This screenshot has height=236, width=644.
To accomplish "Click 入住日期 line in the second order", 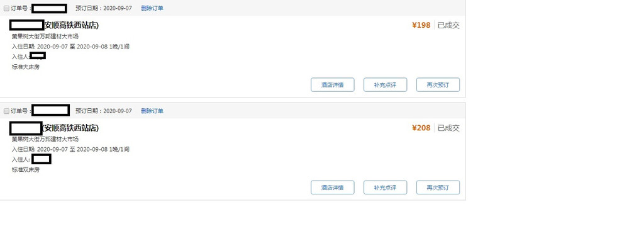I will click(70, 149).
